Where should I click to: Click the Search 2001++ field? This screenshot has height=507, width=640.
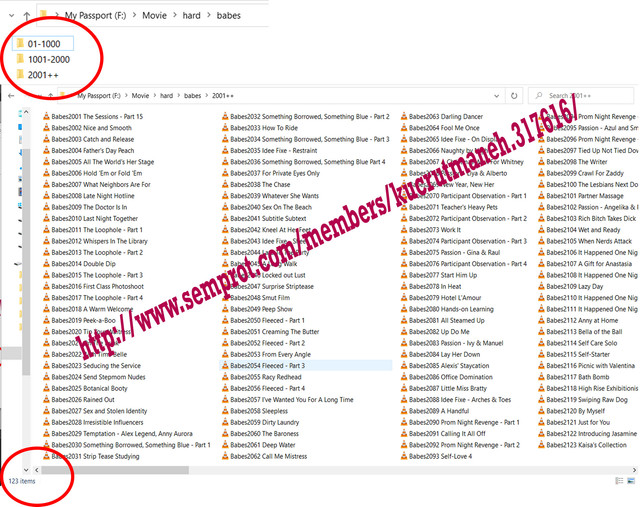coord(581,96)
